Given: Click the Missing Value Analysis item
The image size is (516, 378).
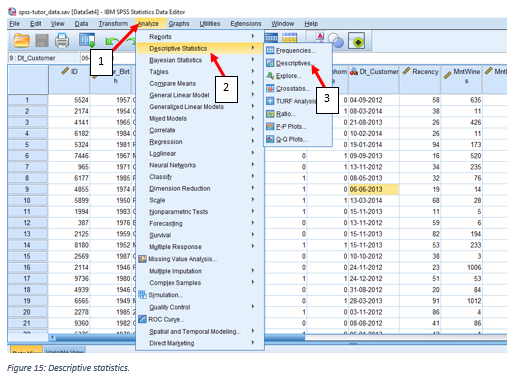Looking at the screenshot, I should tap(178, 259).
